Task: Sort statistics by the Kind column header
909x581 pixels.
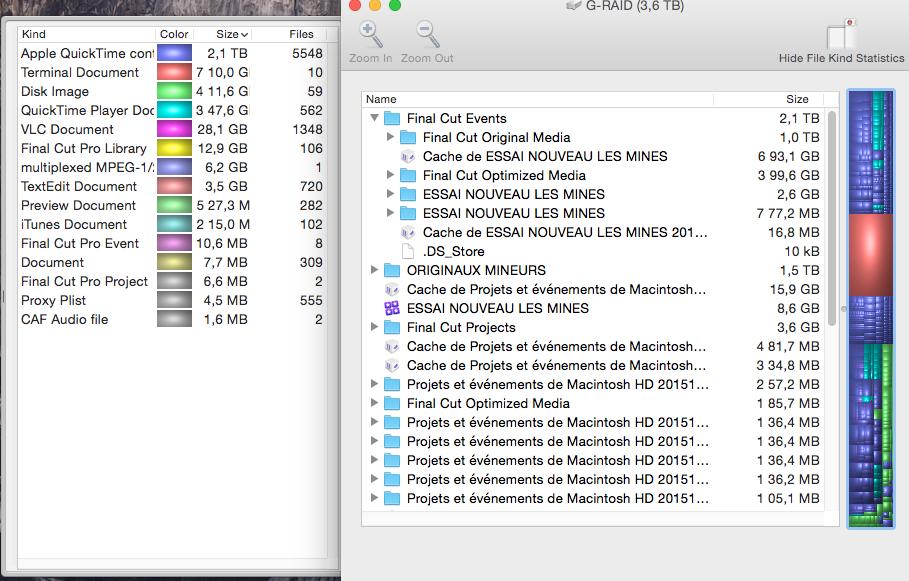Action: (86, 34)
